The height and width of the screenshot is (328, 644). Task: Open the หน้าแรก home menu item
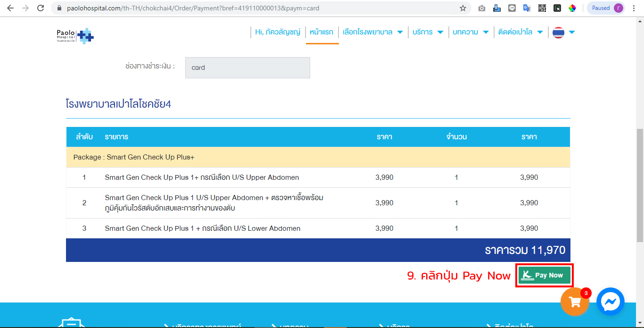point(322,32)
